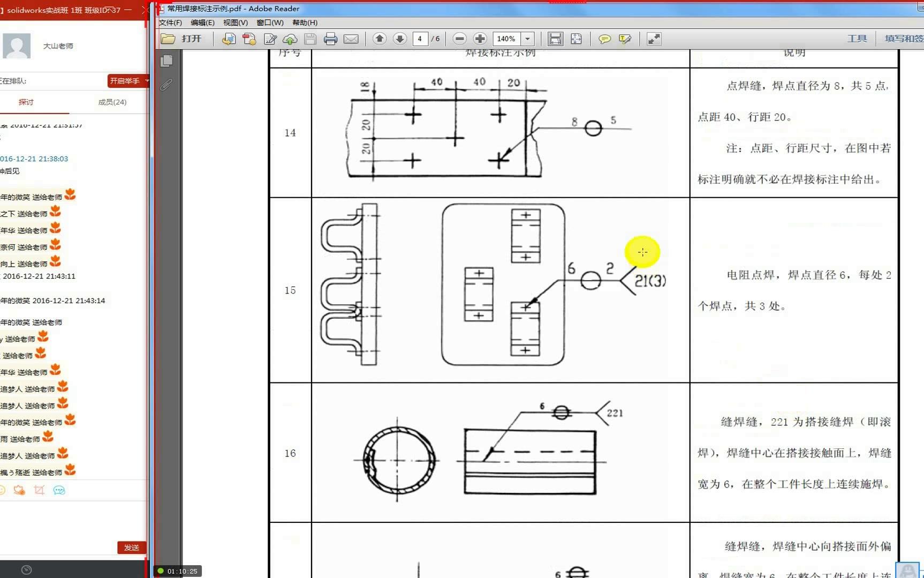Click the screenshot crop icon in chat
924x578 pixels.
(39, 490)
